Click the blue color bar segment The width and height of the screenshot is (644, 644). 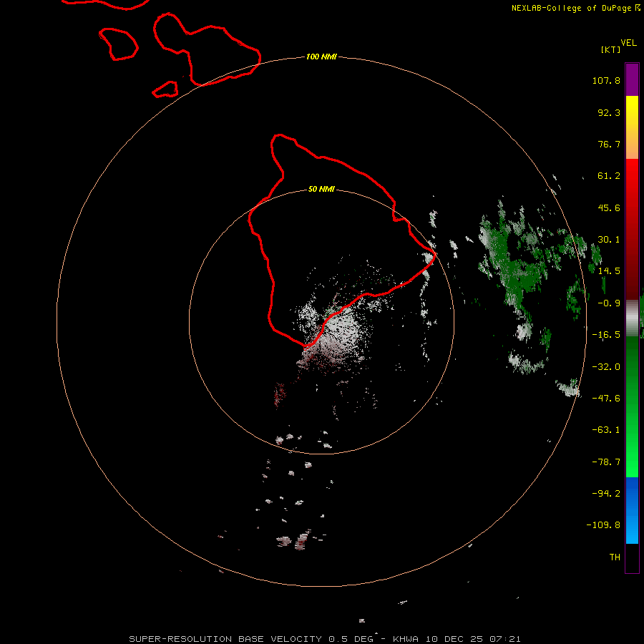pyautogui.click(x=632, y=510)
